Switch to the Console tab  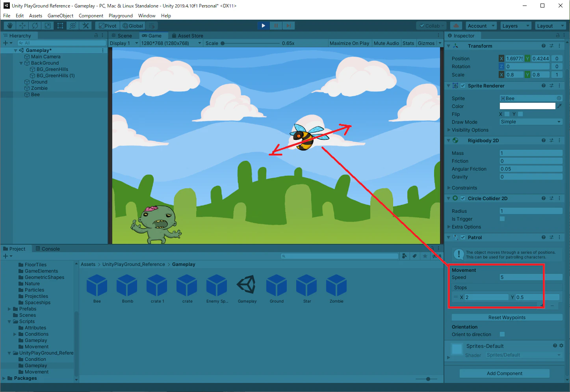[x=48, y=249]
